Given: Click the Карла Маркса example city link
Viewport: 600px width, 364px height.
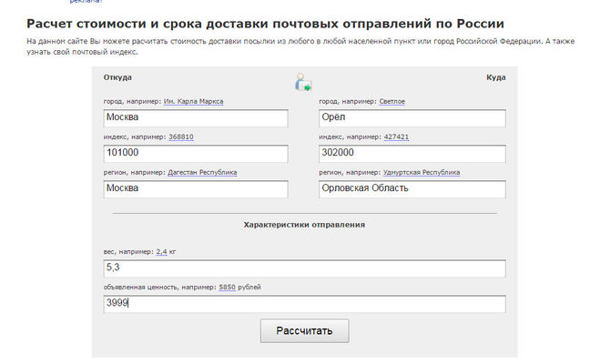Looking at the screenshot, I should tap(193, 101).
